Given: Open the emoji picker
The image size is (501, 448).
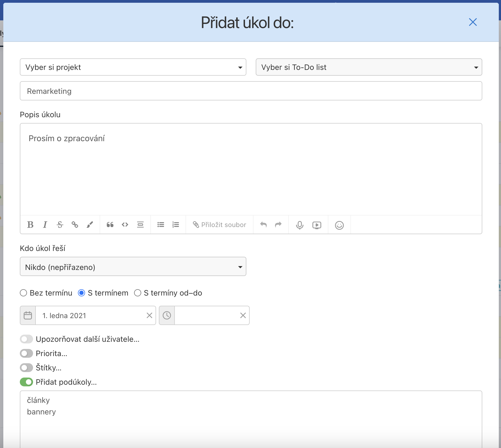Looking at the screenshot, I should tap(339, 225).
